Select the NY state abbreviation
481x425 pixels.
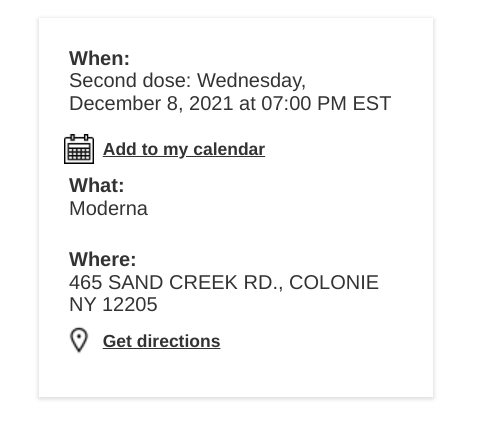pyautogui.click(x=82, y=304)
